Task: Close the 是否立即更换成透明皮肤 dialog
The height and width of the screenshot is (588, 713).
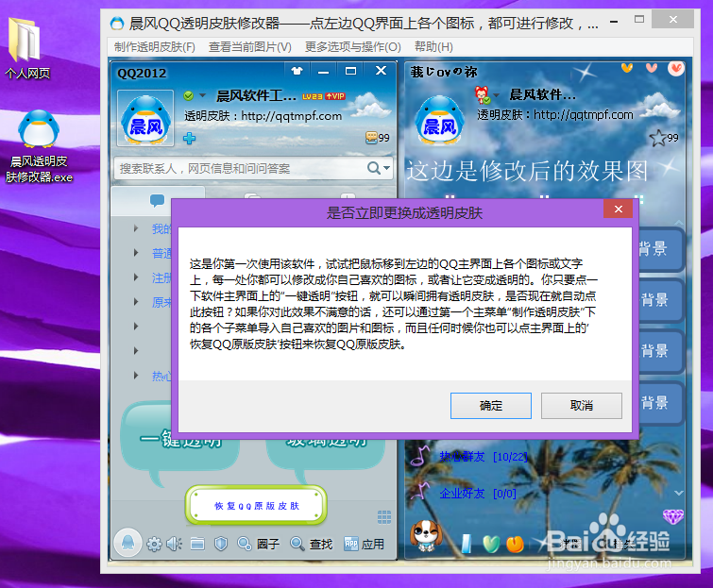Action: click(618, 209)
